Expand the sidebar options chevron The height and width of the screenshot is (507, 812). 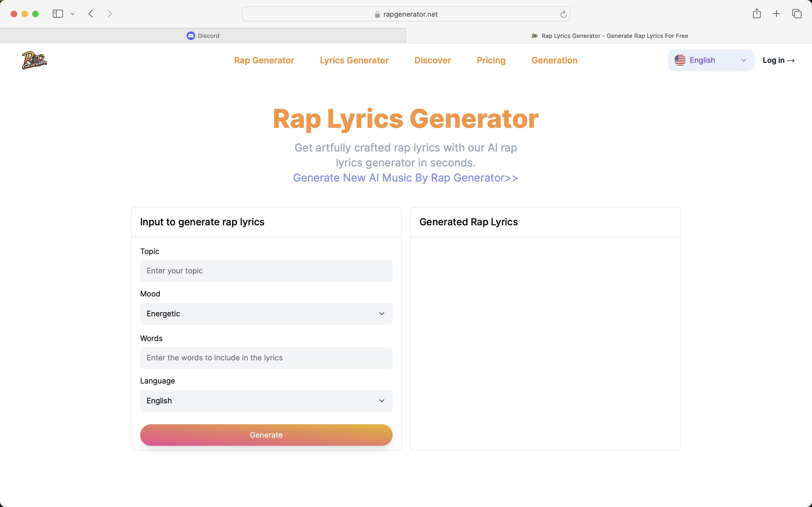(x=73, y=14)
